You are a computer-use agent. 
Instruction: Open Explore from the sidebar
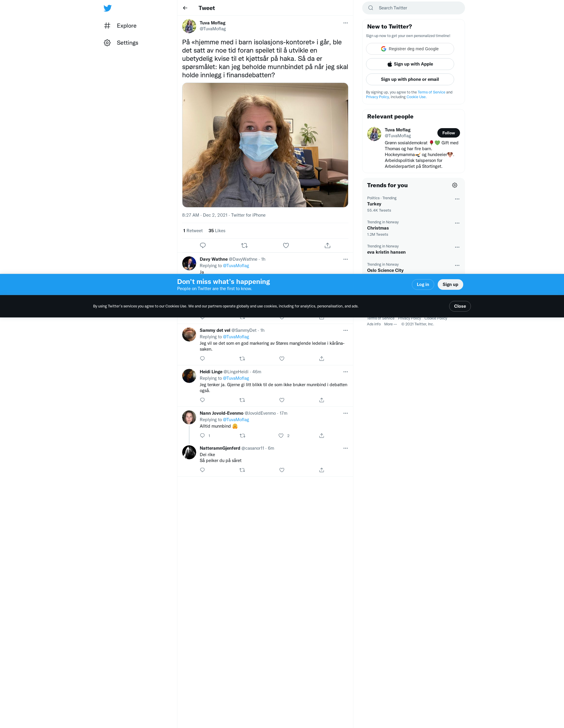[120, 26]
